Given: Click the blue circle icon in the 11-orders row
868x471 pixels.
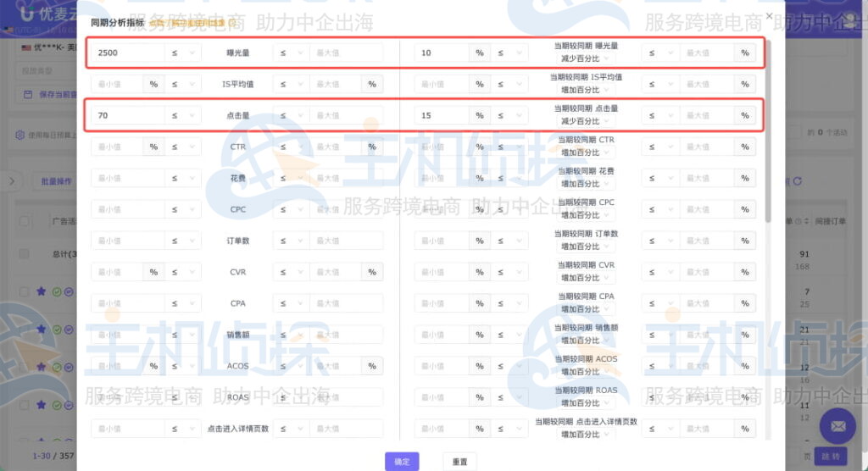Looking at the screenshot, I should [69, 405].
